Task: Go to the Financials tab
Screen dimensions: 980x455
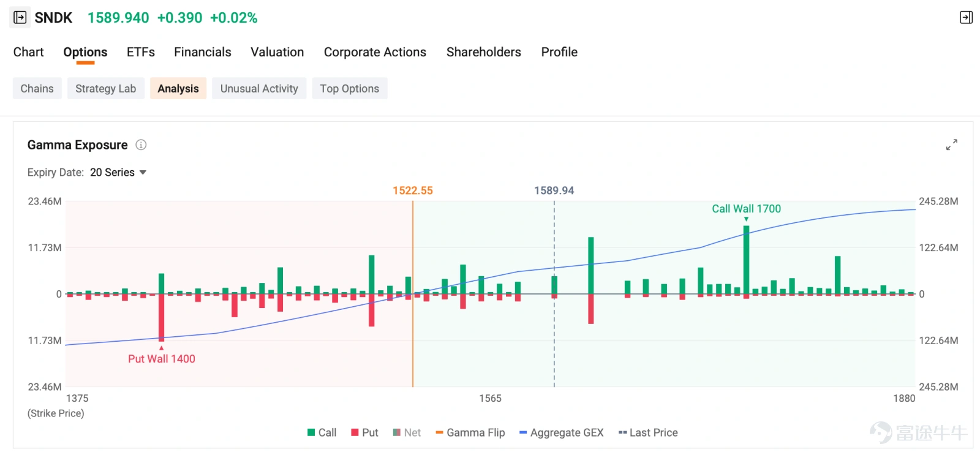Action: 203,52
